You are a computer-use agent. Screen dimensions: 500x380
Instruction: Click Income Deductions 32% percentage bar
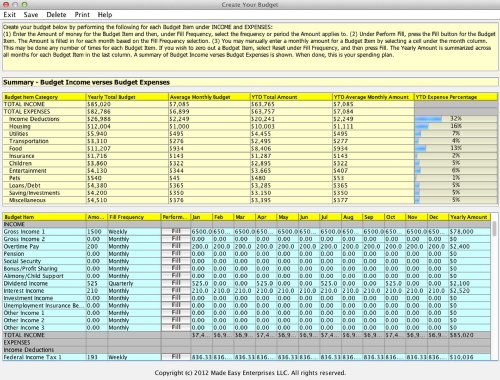point(456,119)
